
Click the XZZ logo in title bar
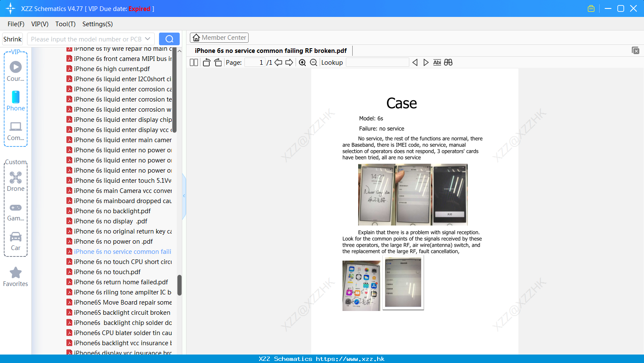[x=11, y=8]
